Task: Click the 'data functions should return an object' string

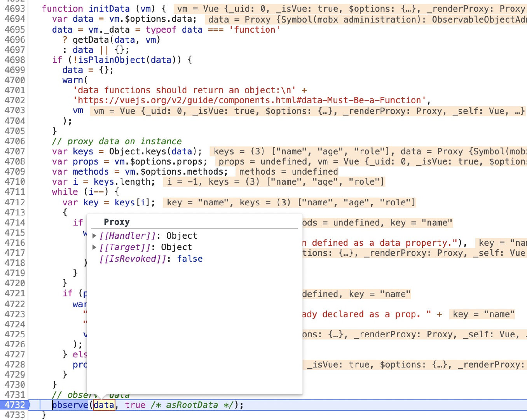Action: [185, 90]
